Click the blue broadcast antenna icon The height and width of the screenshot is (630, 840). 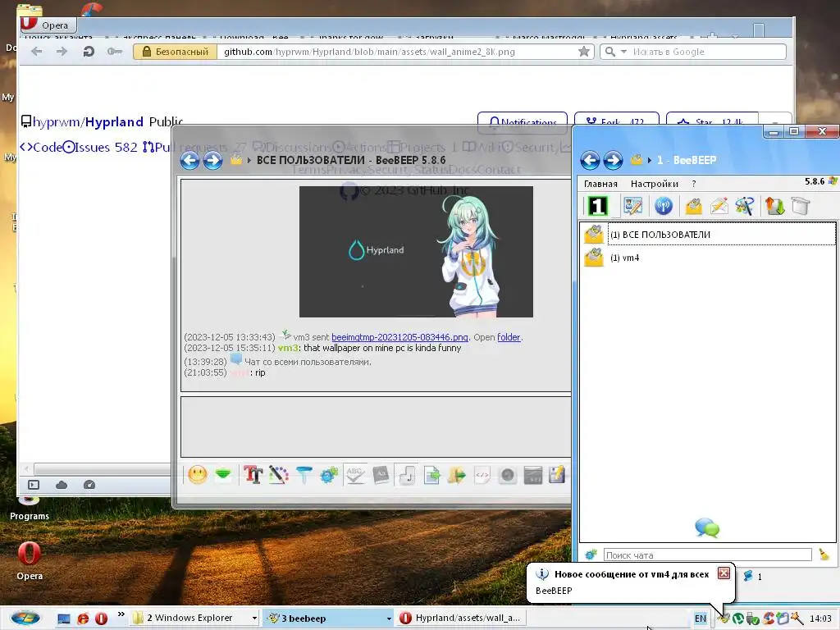pyautogui.click(x=663, y=206)
